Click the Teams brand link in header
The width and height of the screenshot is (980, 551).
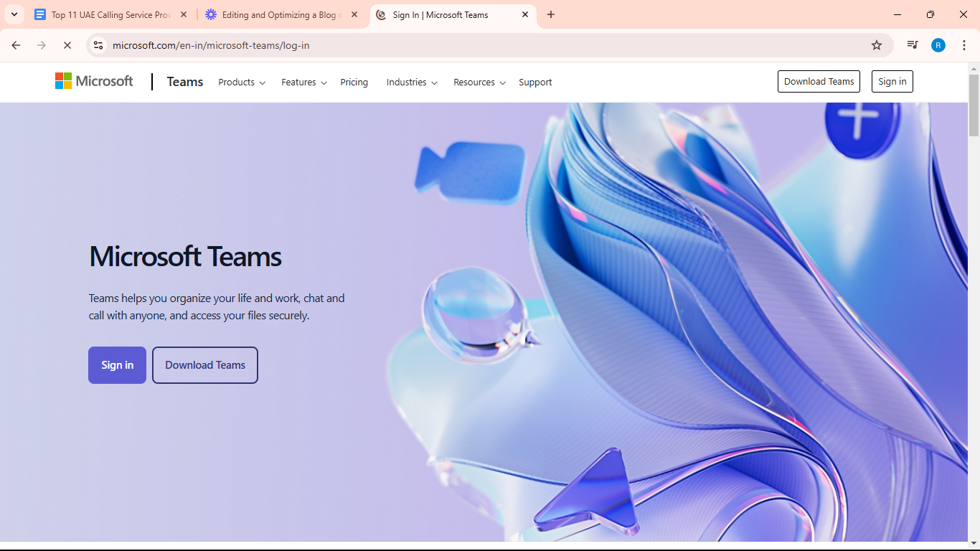(185, 82)
